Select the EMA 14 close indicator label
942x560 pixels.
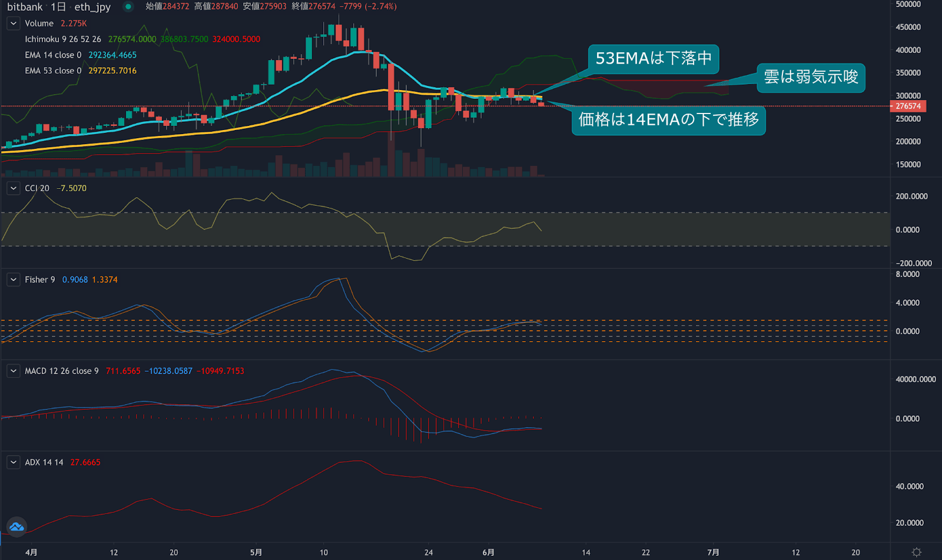(x=53, y=55)
